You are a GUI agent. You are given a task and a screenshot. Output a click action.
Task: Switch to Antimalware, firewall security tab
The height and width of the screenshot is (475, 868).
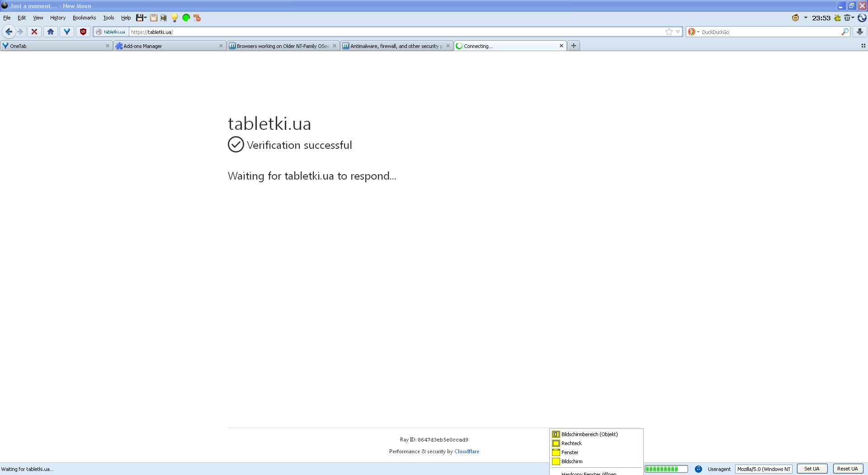pos(396,46)
